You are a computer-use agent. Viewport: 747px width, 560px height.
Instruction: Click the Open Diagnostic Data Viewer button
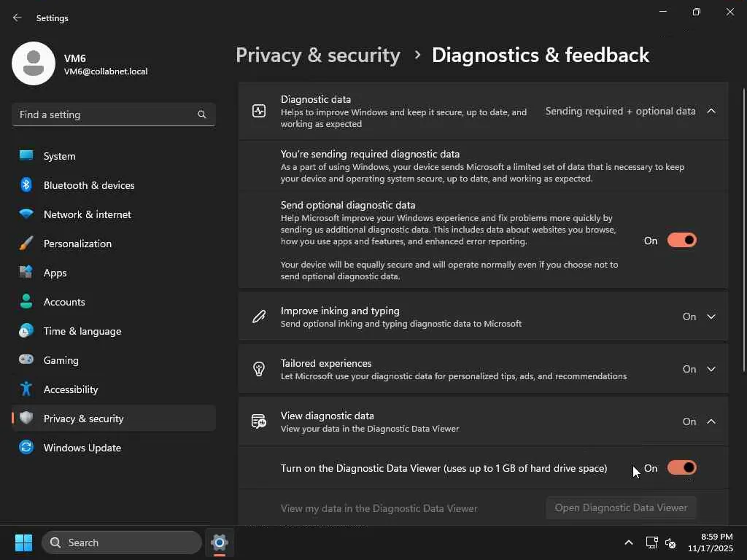pyautogui.click(x=621, y=507)
